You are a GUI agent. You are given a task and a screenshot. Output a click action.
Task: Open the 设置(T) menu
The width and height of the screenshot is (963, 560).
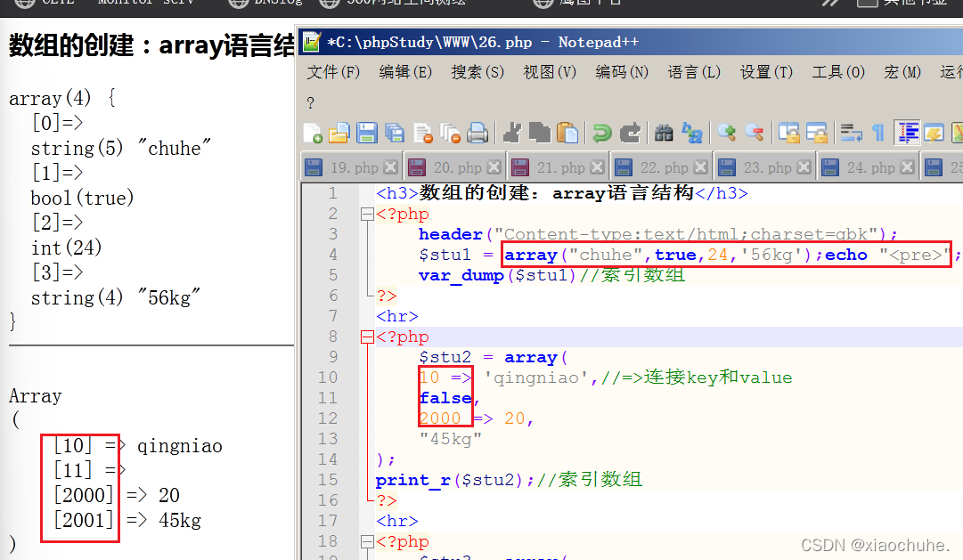coord(766,72)
